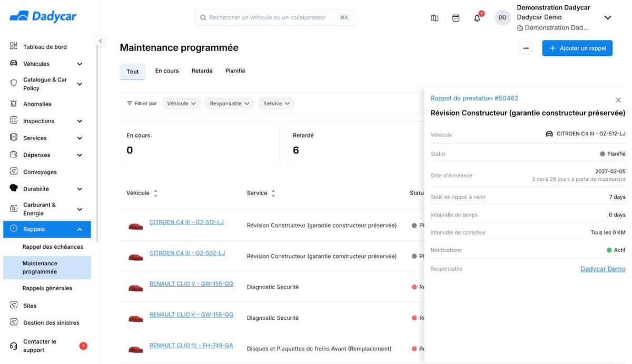
Task: Click the Durabilité leaf icon
Action: [x=14, y=188]
